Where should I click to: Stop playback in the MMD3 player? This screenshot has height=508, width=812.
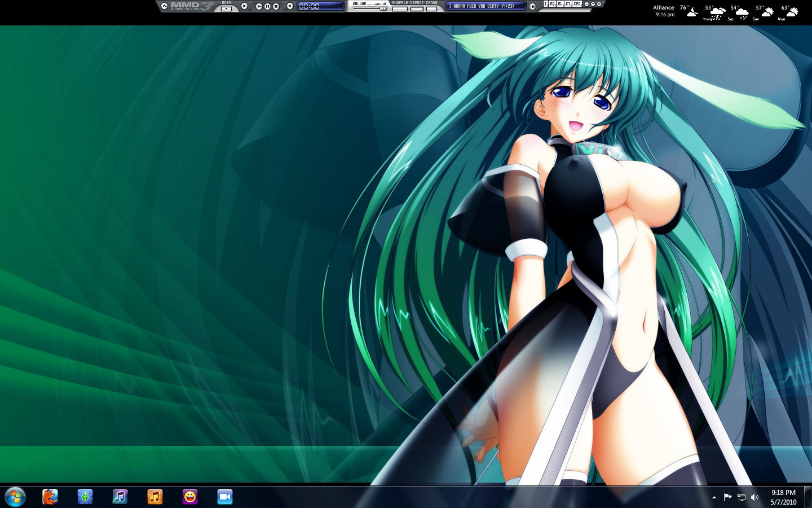click(276, 6)
